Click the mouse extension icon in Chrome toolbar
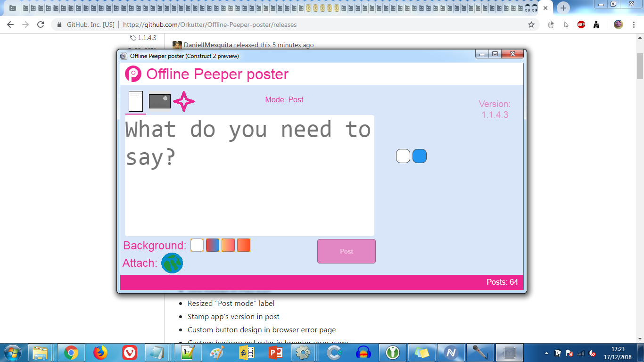 coord(551,25)
